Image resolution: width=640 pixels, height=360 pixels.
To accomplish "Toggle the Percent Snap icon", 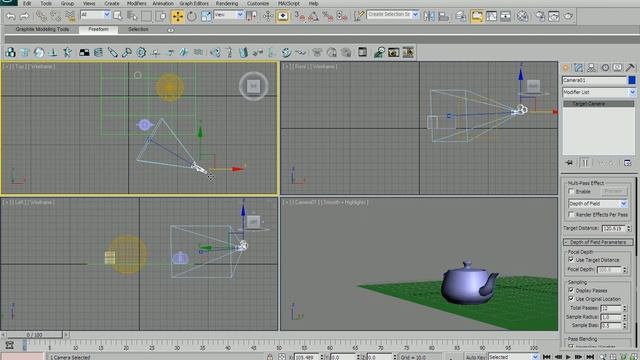I will [327, 16].
